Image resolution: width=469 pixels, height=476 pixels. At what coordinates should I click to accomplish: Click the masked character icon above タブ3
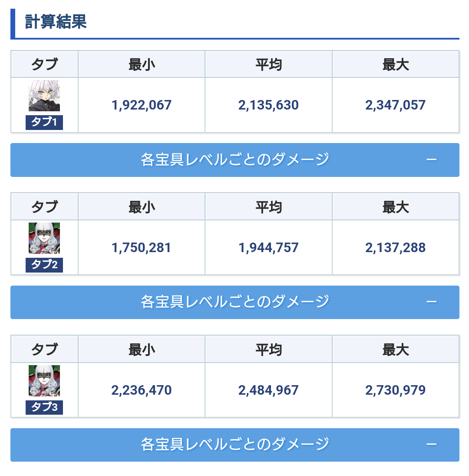[44, 381]
